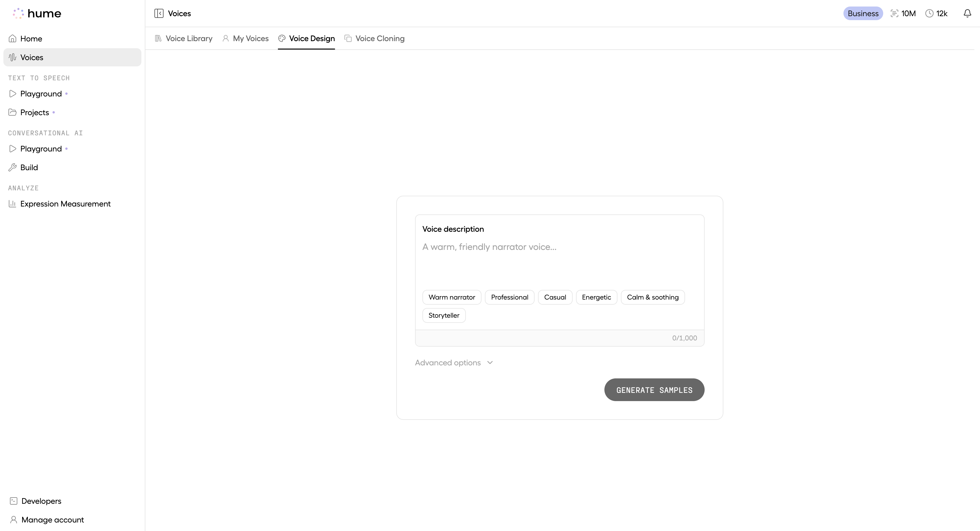Open the Home section in sidebar

click(31, 38)
